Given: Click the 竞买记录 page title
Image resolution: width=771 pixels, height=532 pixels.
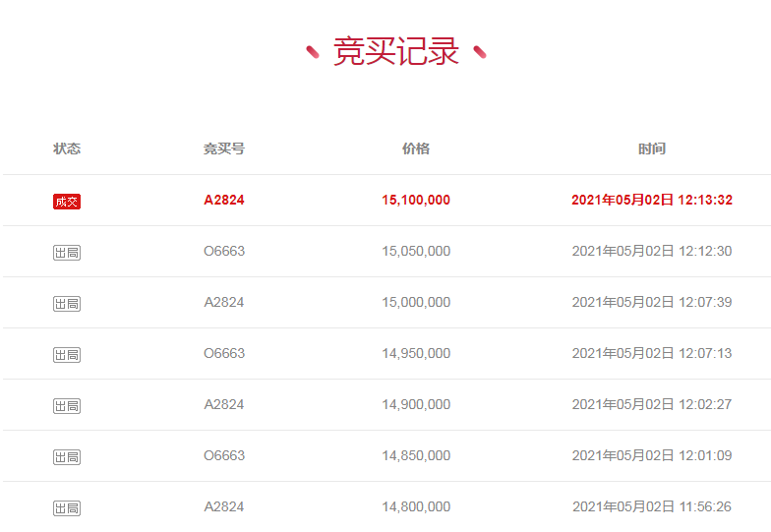Looking at the screenshot, I should pos(396,52).
